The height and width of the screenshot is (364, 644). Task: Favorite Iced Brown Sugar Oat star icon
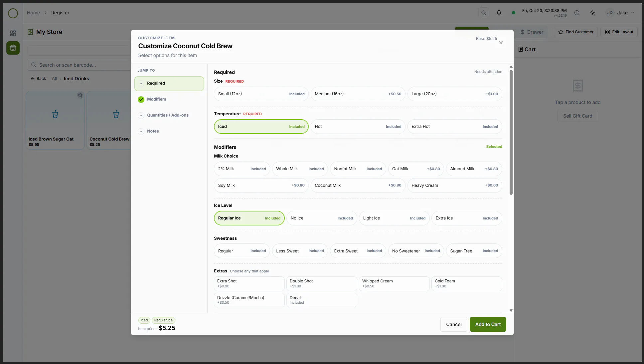(80, 95)
